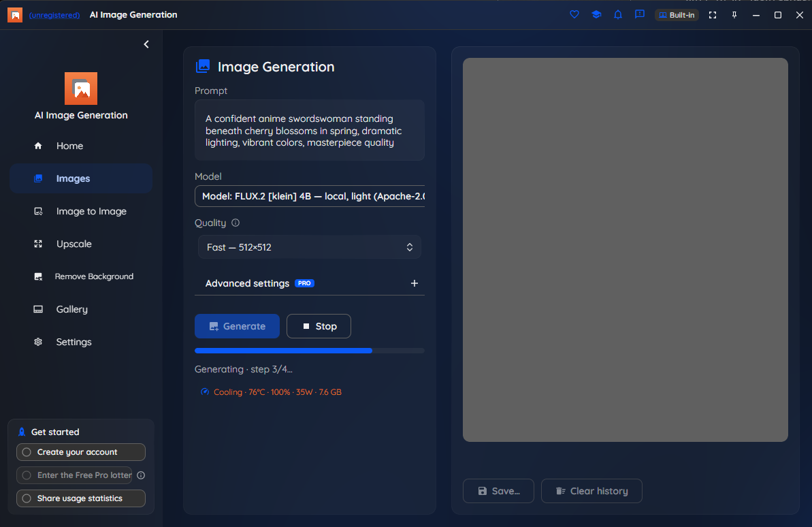Go to Home in the sidebar
Screen dimensions: 812x527
pos(81,146)
